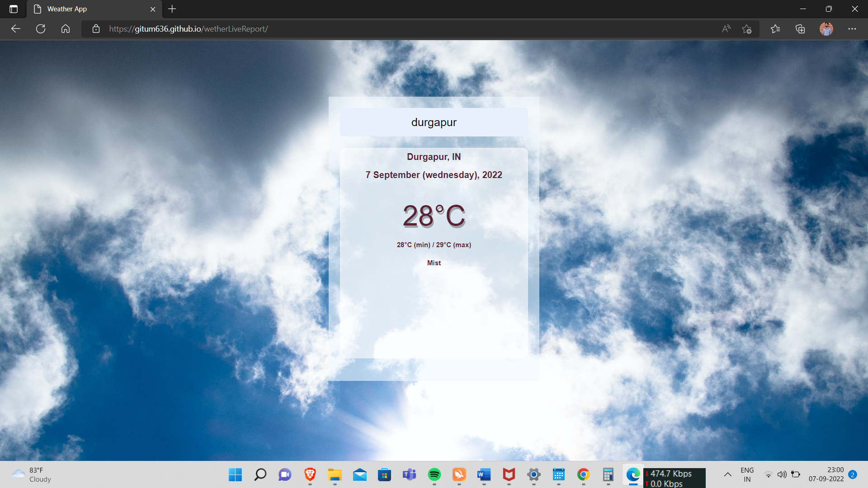Open Settings and more menu
Viewport: 868px width, 488px height.
(852, 29)
